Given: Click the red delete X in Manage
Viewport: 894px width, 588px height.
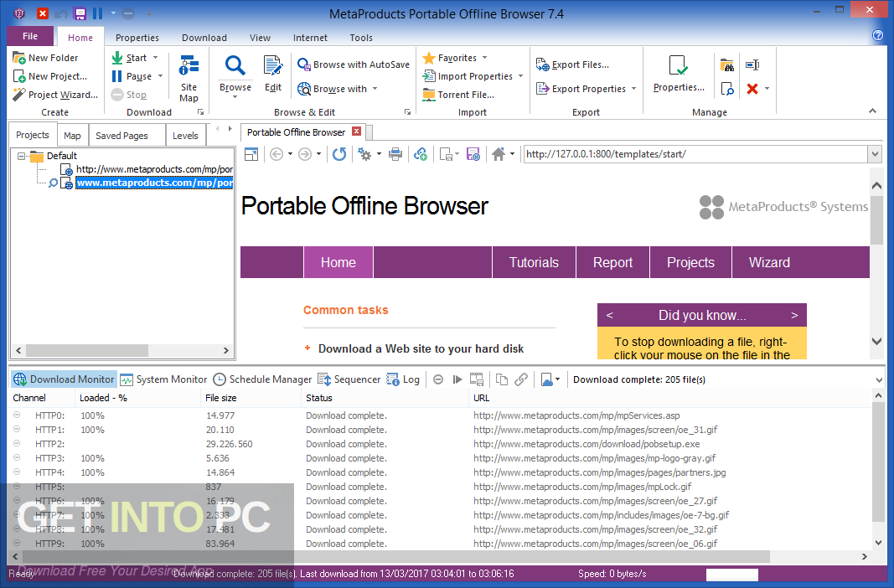Looking at the screenshot, I should [x=752, y=88].
